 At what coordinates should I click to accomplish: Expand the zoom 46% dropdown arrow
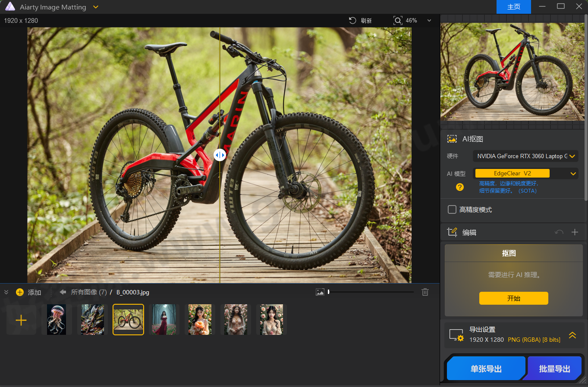(x=429, y=20)
